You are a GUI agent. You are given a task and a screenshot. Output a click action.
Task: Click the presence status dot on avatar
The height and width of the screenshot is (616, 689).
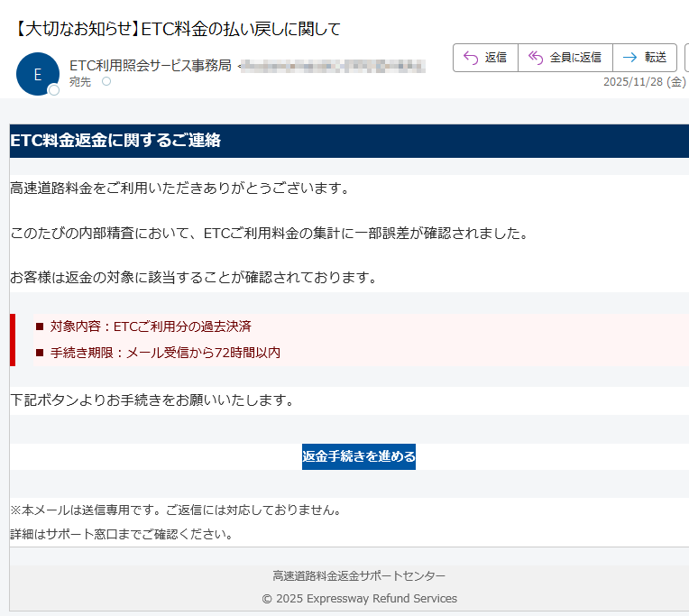coord(54,90)
